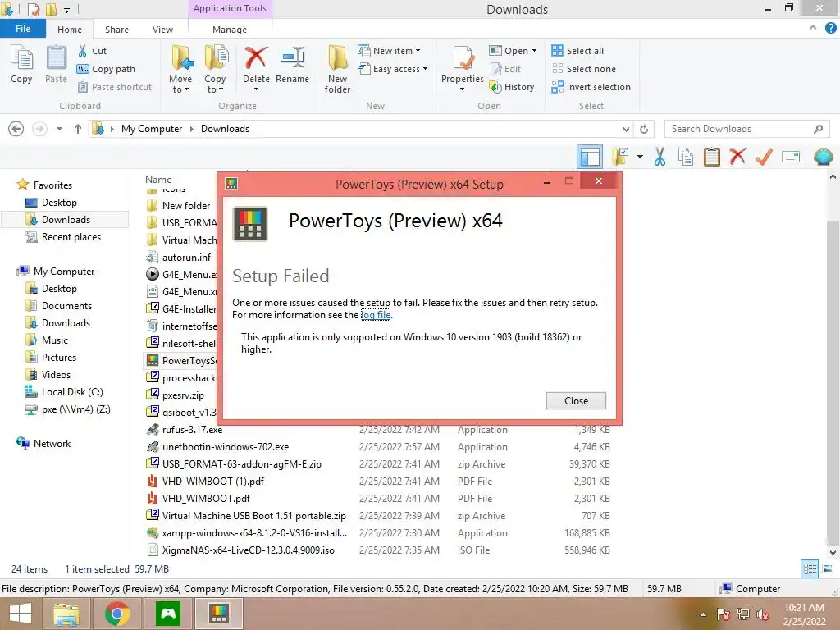840x630 pixels.
Task: Open Properties from the ribbon
Action: coord(463,67)
